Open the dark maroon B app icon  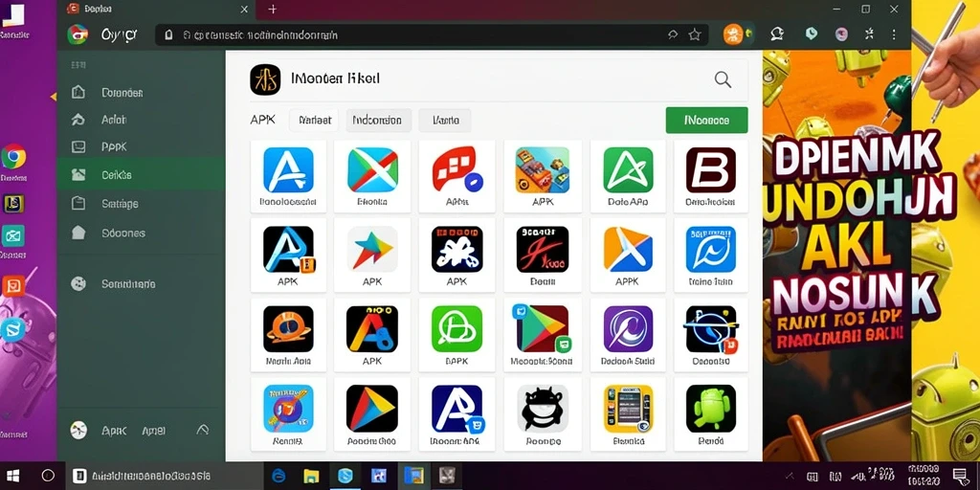coord(711,169)
